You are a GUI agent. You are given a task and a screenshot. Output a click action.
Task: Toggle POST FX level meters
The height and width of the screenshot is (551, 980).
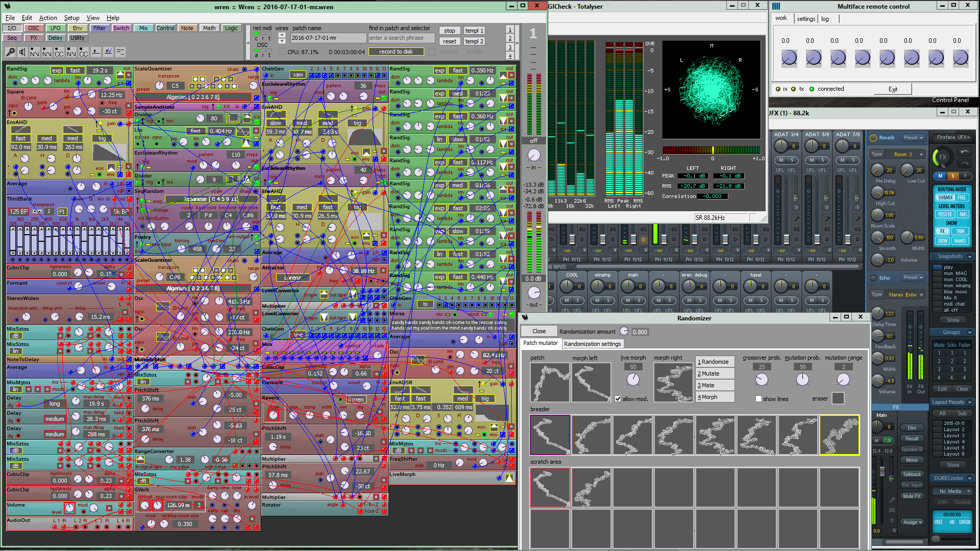pos(945,214)
